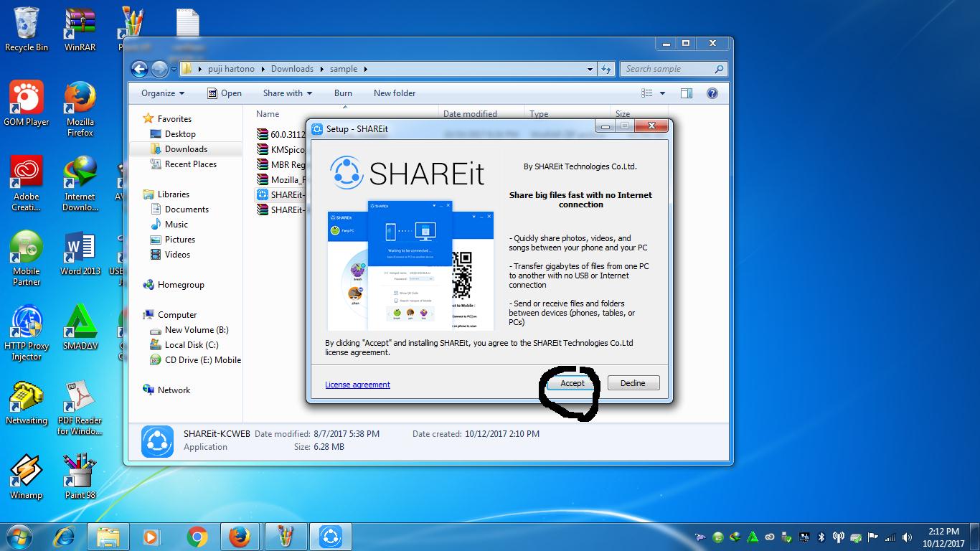Launch the GOM Player desktop shortcut
Image resolution: width=980 pixels, height=551 pixels.
click(27, 103)
